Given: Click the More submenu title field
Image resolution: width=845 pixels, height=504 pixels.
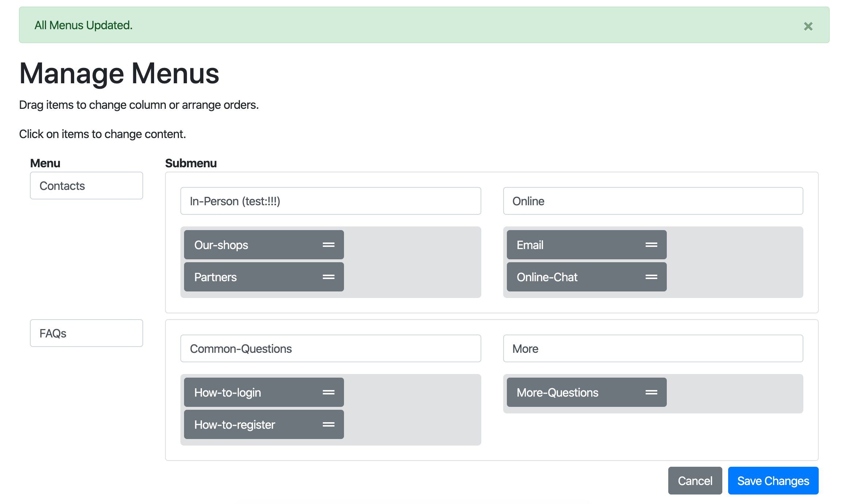Looking at the screenshot, I should [x=653, y=348].
